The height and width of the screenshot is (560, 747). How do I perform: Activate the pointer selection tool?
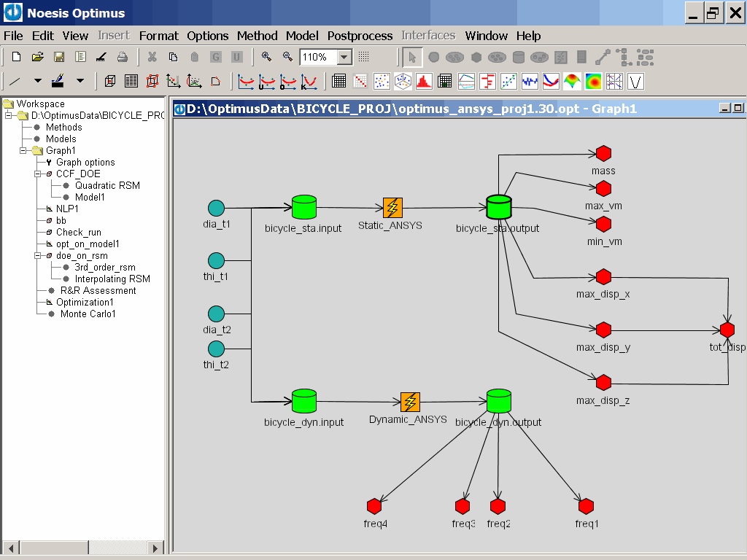click(x=412, y=57)
